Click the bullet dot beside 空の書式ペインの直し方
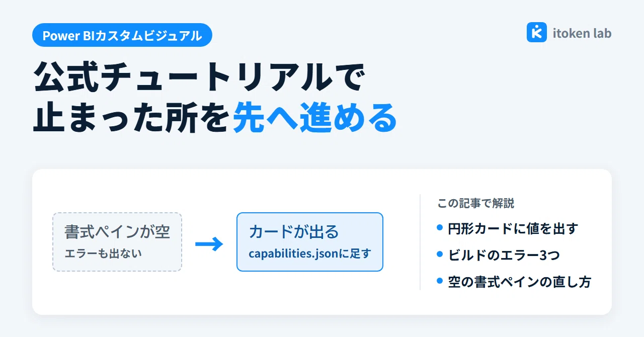This screenshot has height=337, width=644. tap(440, 281)
